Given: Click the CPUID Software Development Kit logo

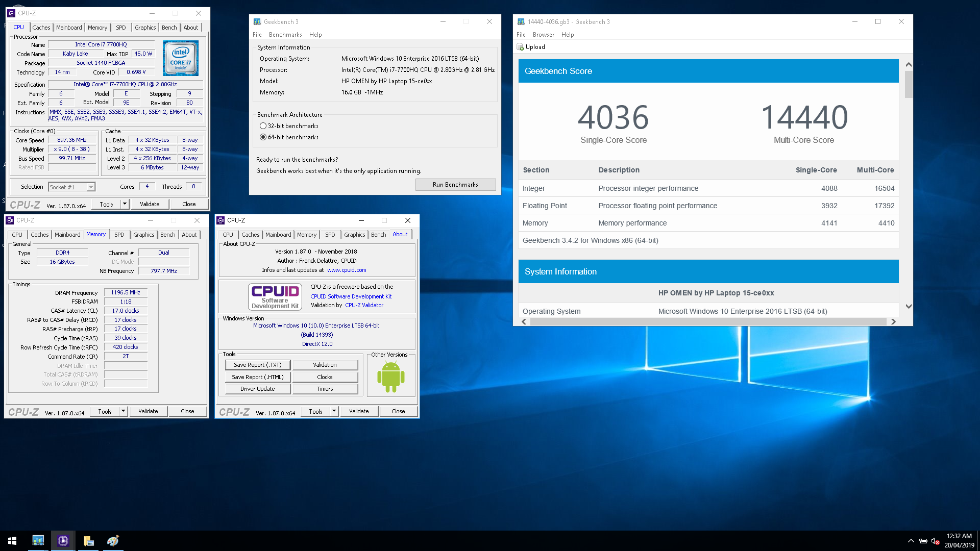Looking at the screenshot, I should (x=275, y=296).
